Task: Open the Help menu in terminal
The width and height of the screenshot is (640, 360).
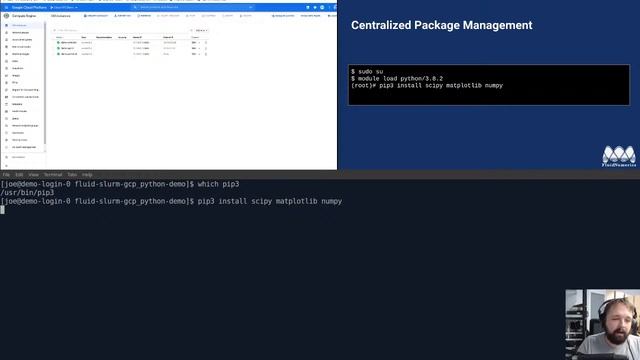Action: coord(87,175)
